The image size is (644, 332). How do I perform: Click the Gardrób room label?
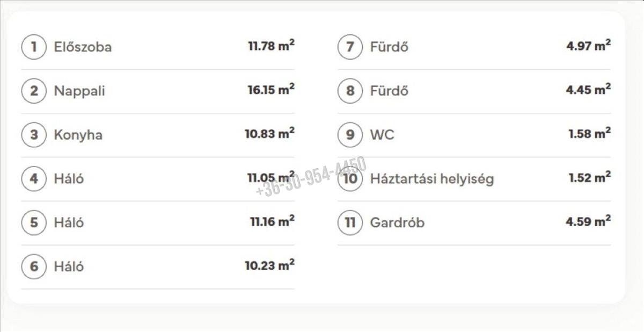[x=397, y=222]
